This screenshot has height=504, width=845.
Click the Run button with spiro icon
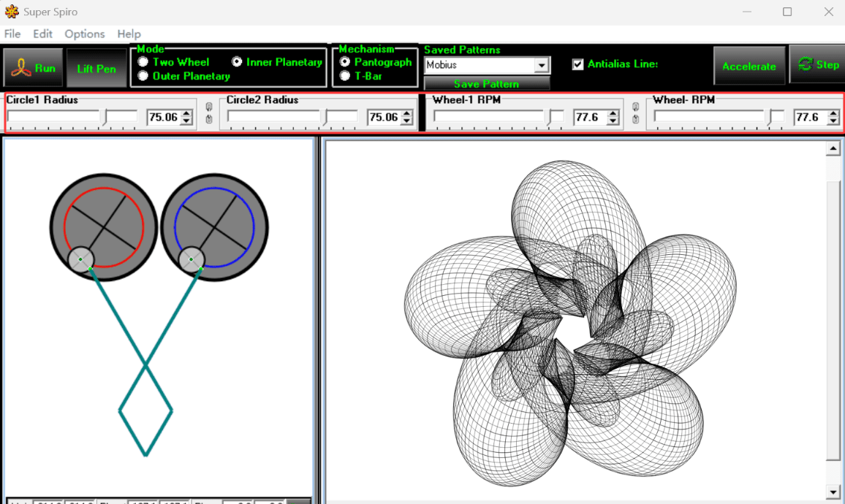34,68
